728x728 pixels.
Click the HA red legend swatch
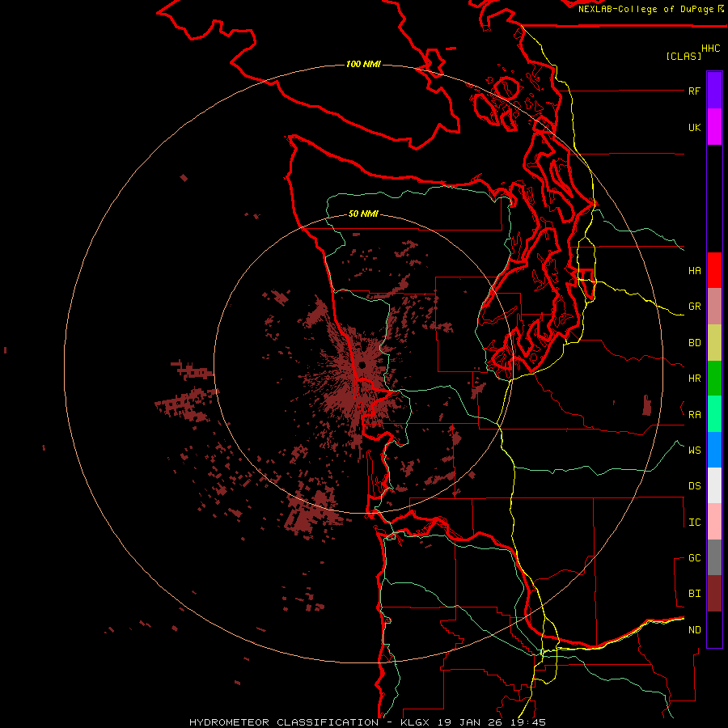click(x=714, y=270)
